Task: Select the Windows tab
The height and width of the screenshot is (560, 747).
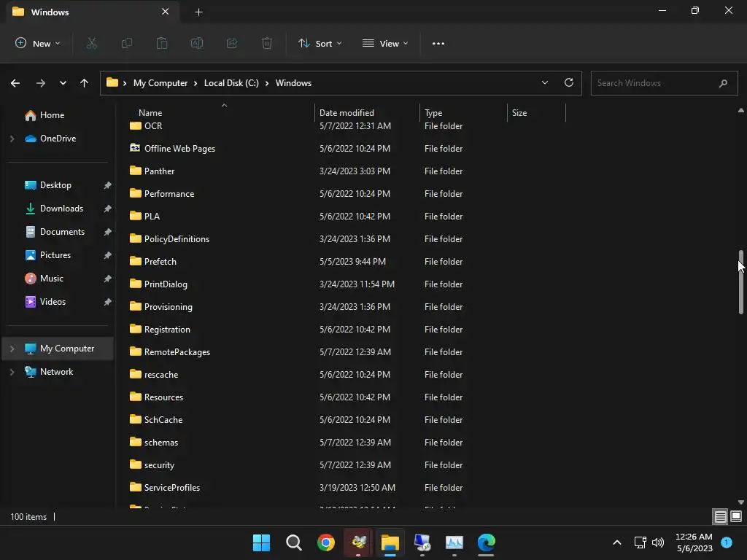Action: click(x=93, y=12)
